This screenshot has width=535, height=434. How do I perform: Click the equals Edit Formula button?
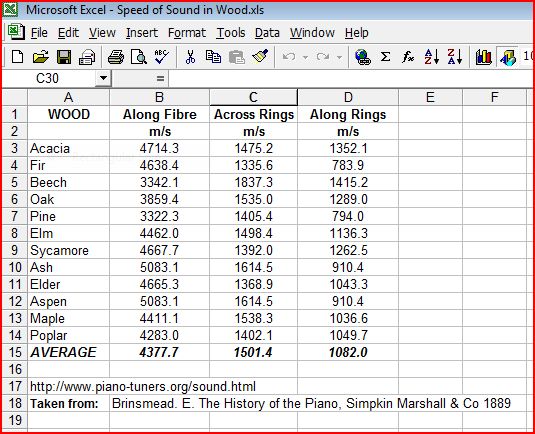click(160, 79)
